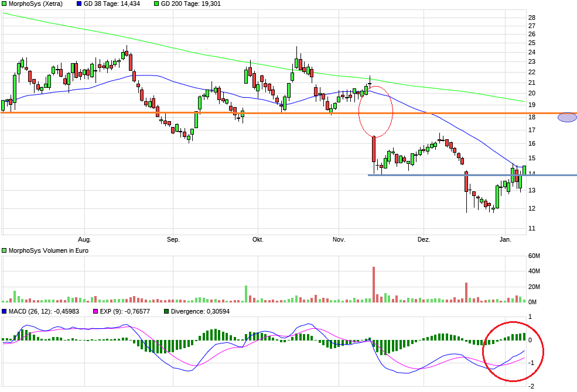Viewport: 577px width, 392px height.
Task: Click the dark green Divergence legend square
Action: coord(166,311)
